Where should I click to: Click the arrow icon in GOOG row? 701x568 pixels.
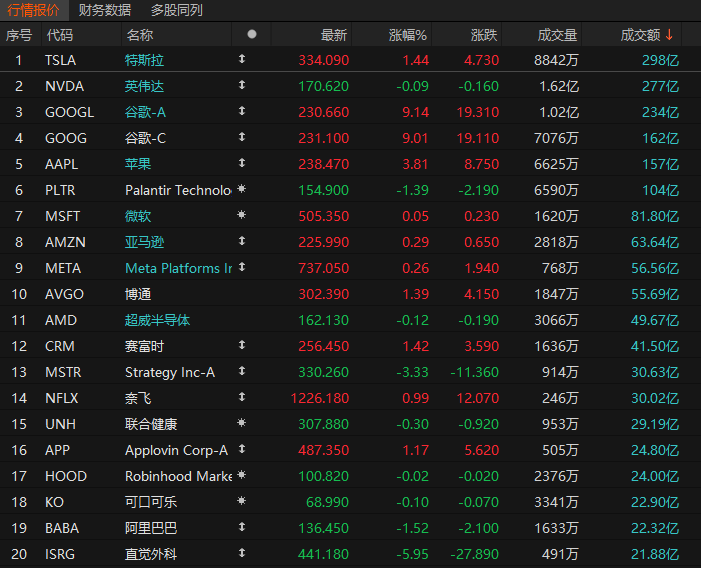point(242,136)
